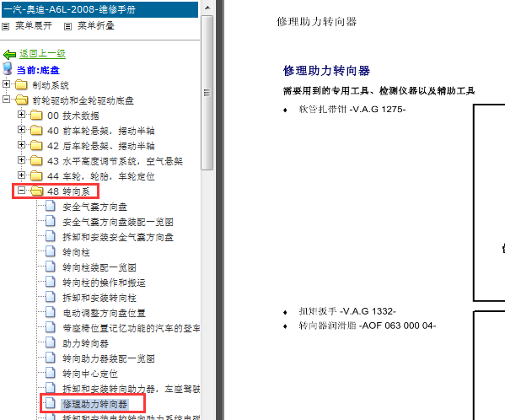This screenshot has width=505, height=420.
Task: Open the 返回上一级 link
Action: click(42, 53)
